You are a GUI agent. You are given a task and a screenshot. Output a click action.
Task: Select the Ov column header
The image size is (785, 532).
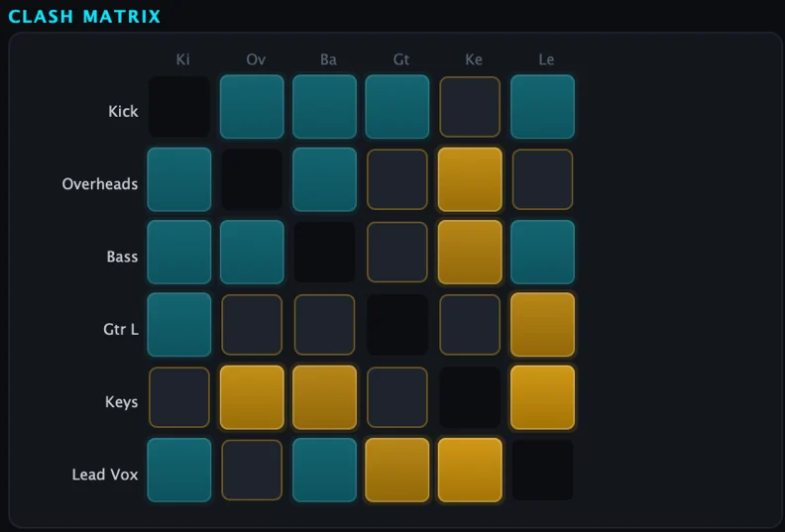[256, 59]
